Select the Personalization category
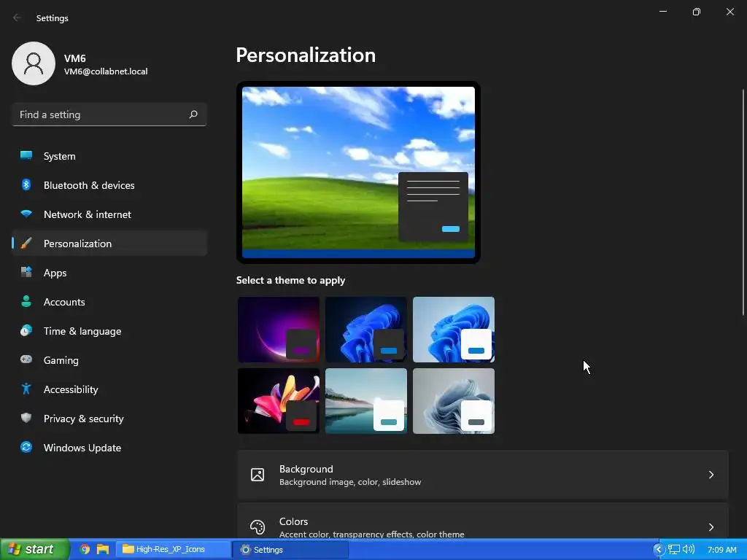 pos(109,244)
